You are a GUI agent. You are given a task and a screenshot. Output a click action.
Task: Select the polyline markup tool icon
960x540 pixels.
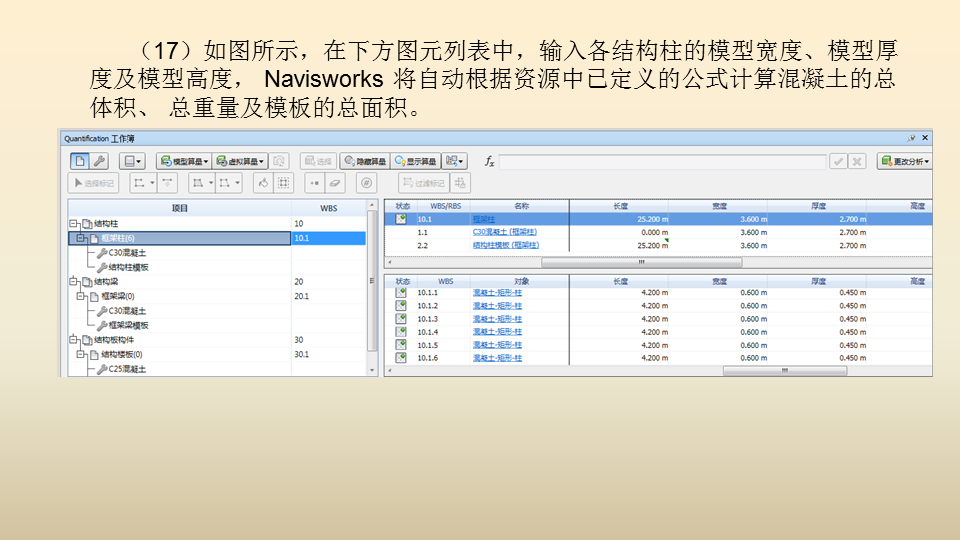(x=140, y=182)
